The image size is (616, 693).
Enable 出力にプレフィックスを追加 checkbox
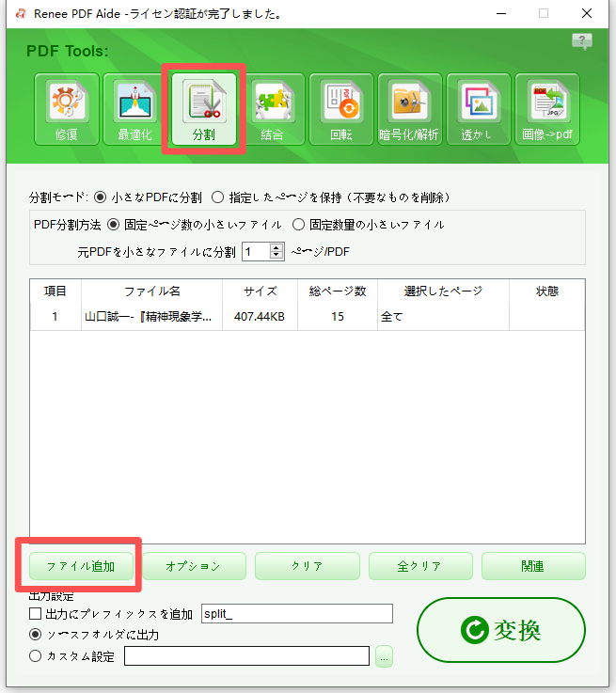tap(36, 614)
